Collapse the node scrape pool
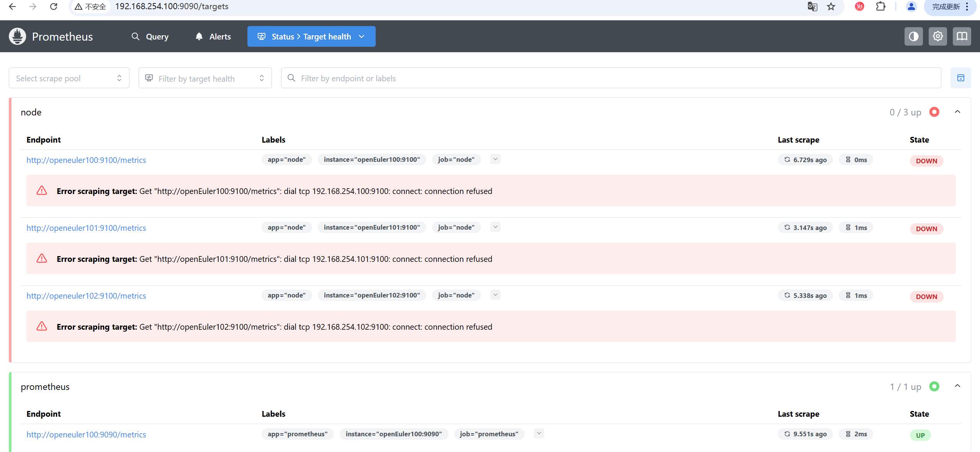The height and width of the screenshot is (452, 980). pyautogui.click(x=957, y=112)
